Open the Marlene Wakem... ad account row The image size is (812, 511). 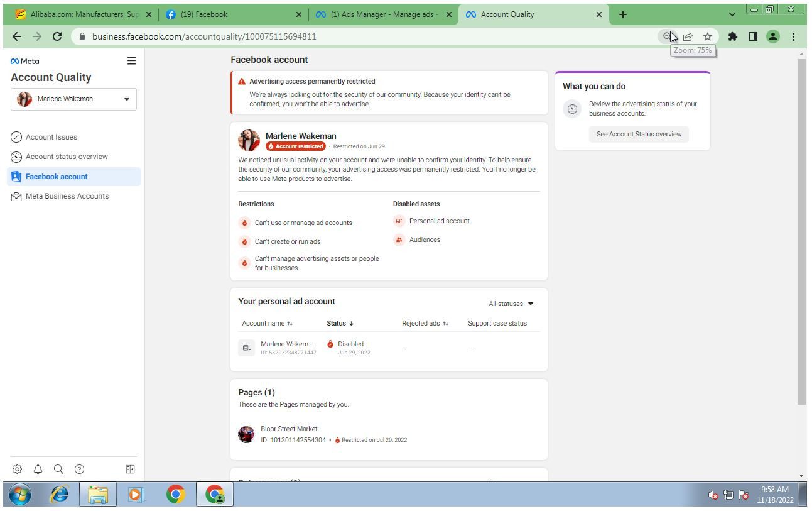point(389,348)
